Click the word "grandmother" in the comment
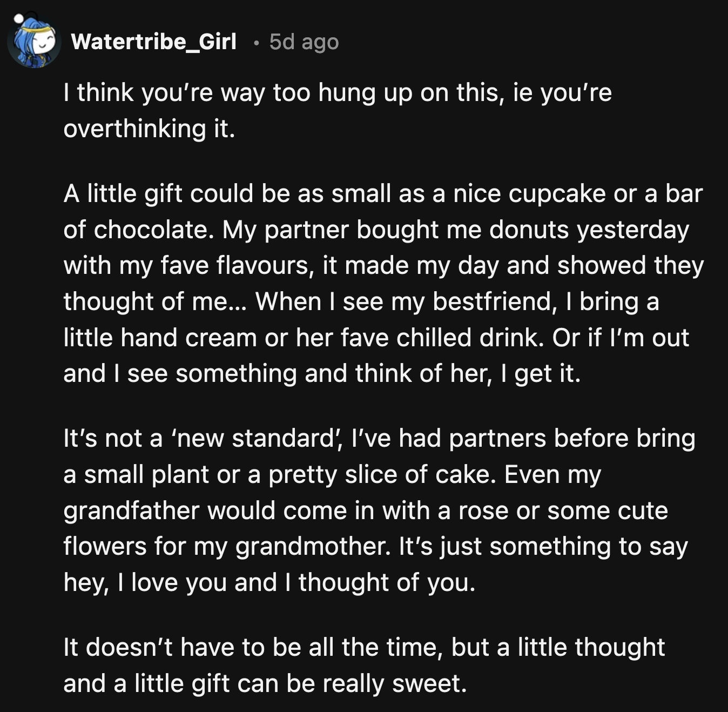Screen dimensions: 728x712 tap(312, 546)
